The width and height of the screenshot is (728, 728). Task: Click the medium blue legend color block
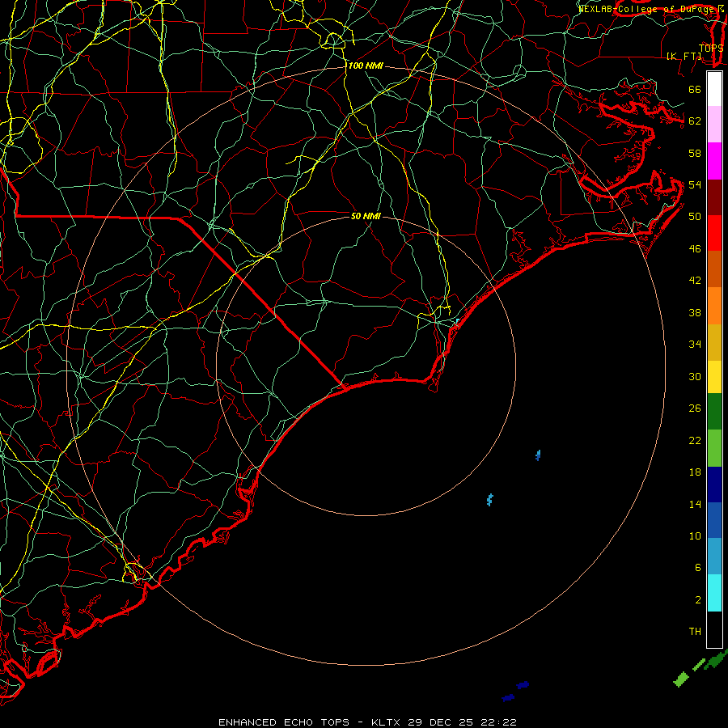click(714, 520)
